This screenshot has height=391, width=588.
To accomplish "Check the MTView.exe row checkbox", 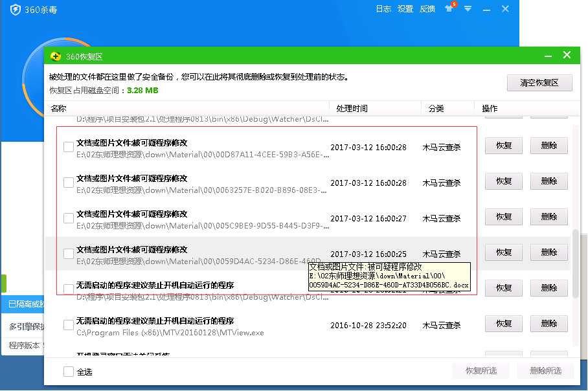I will (68, 325).
